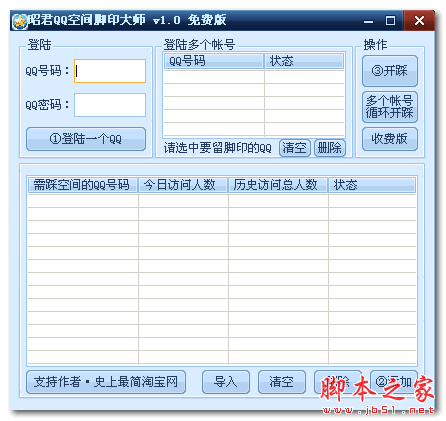Viewport: 446px width, 421px height.
Task: Click 需踩空间的QQ号码 column header
Action: [83, 185]
